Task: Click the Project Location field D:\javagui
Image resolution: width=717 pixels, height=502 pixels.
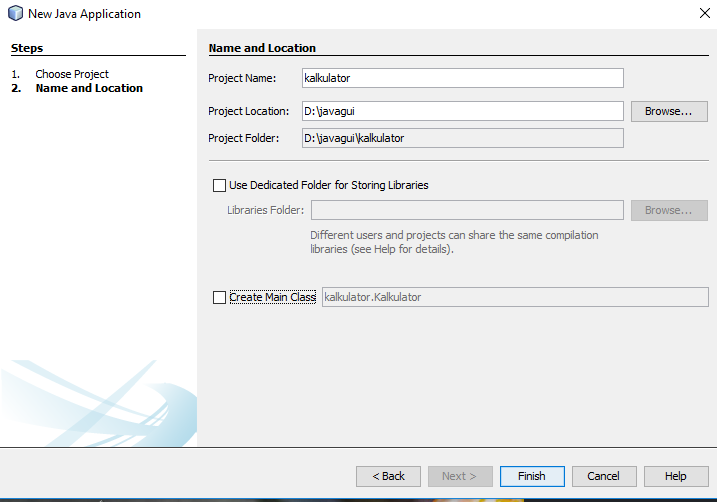Action: click(463, 111)
